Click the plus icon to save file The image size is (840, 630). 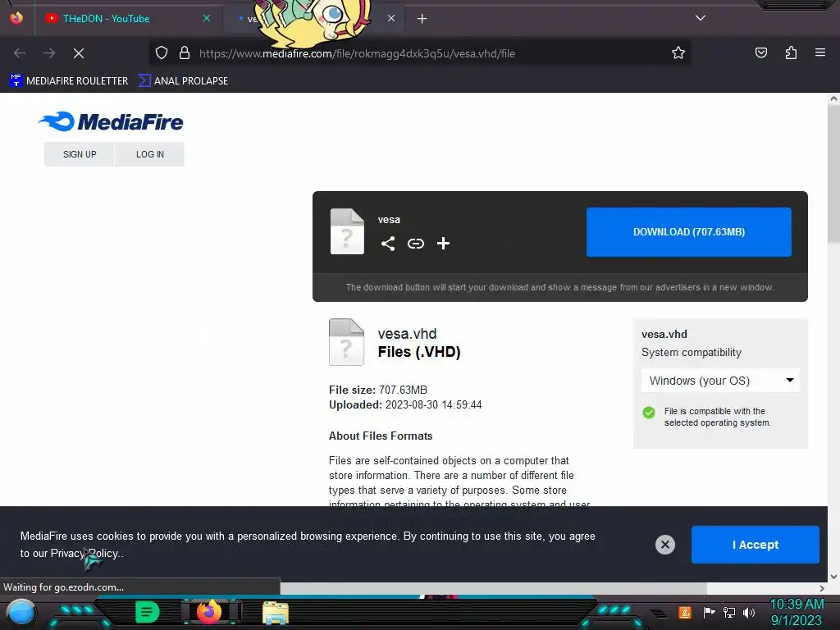click(x=443, y=244)
